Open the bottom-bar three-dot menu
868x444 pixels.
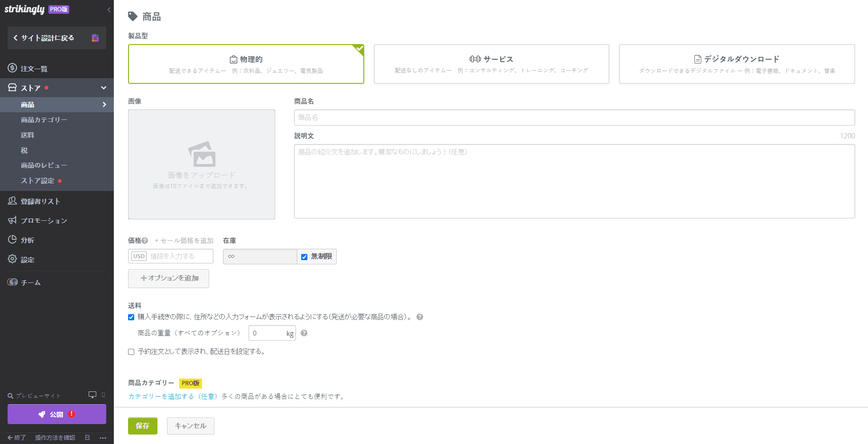point(103,437)
